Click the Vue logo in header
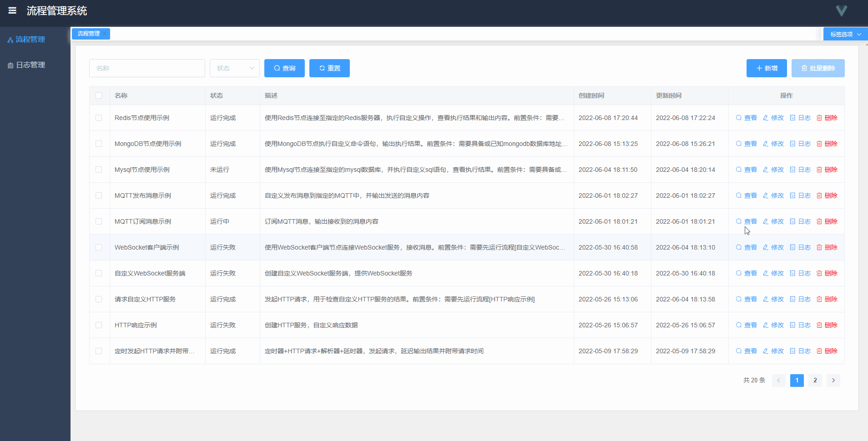868x441 pixels. tap(841, 10)
